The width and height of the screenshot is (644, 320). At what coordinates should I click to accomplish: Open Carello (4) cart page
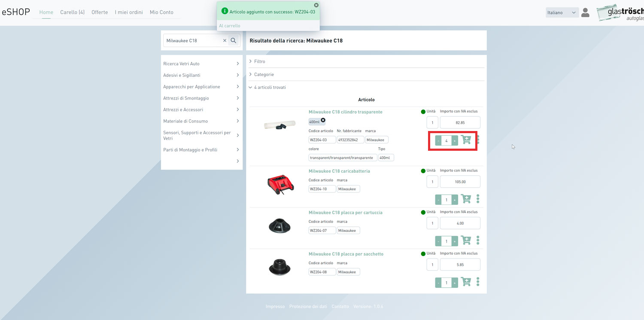pyautogui.click(x=72, y=12)
